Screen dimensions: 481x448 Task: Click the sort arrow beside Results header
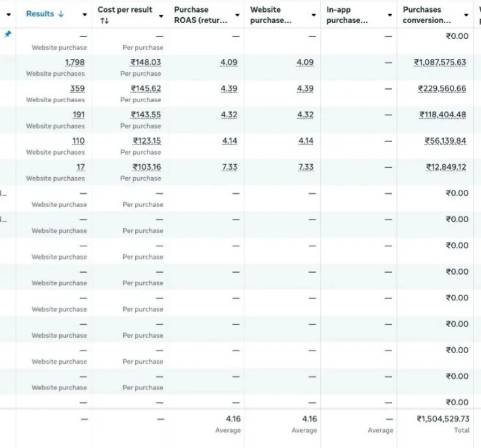pyautogui.click(x=61, y=14)
